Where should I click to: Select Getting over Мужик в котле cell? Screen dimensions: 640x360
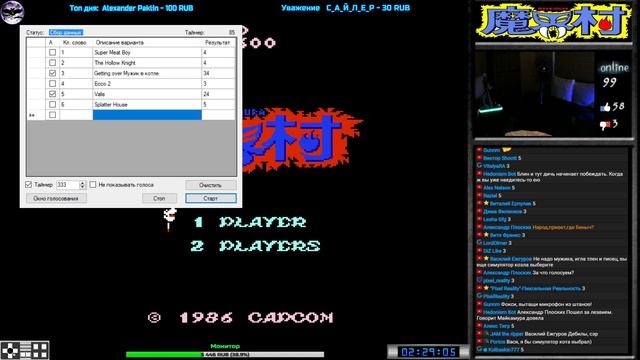147,73
